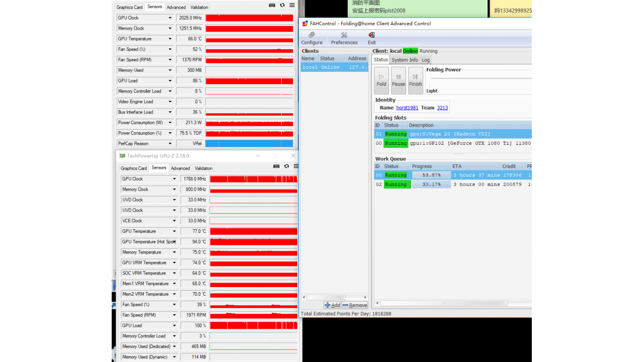Switch to the System Info tab in FAHControl
The image size is (644, 362).
[405, 60]
